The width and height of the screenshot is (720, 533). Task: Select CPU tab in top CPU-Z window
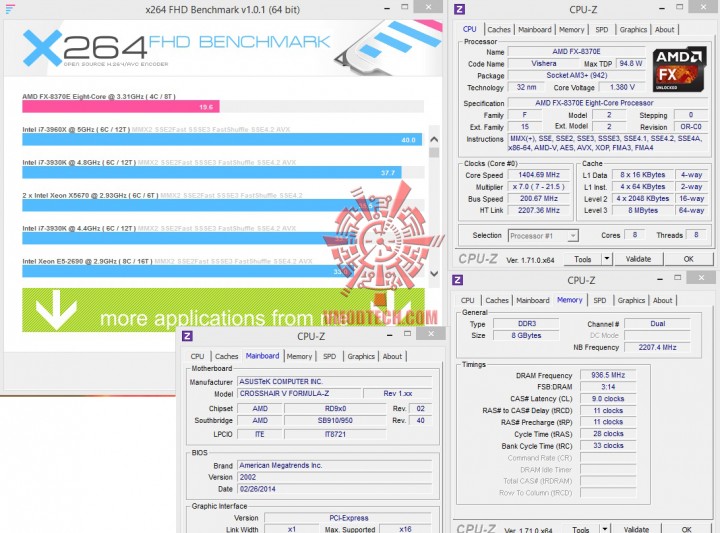coord(469,29)
